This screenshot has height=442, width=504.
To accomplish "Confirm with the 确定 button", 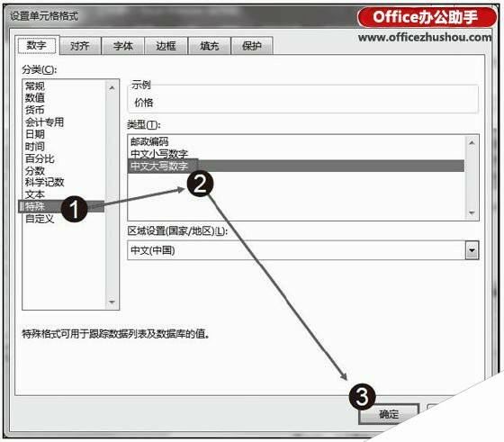I will pyautogui.click(x=389, y=414).
